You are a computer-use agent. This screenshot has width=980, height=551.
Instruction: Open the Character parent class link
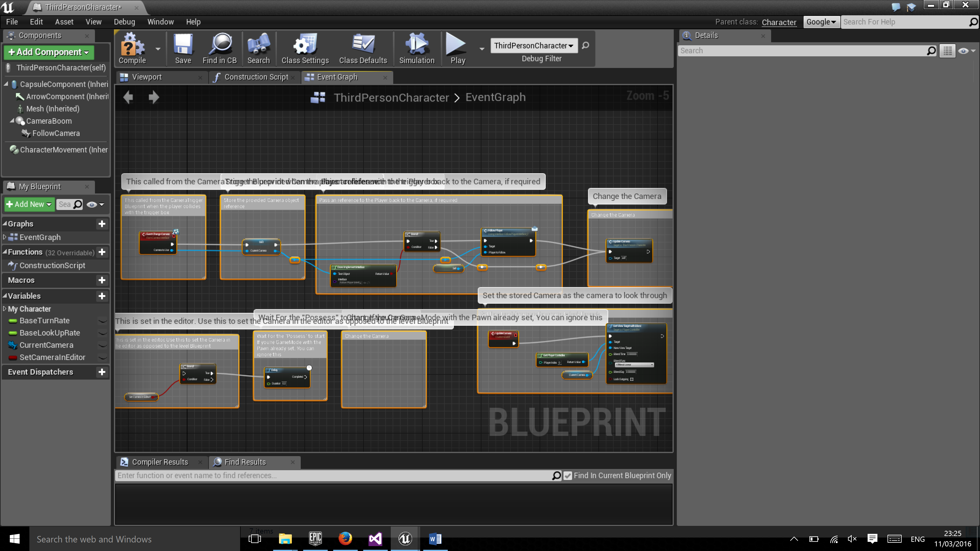point(779,22)
